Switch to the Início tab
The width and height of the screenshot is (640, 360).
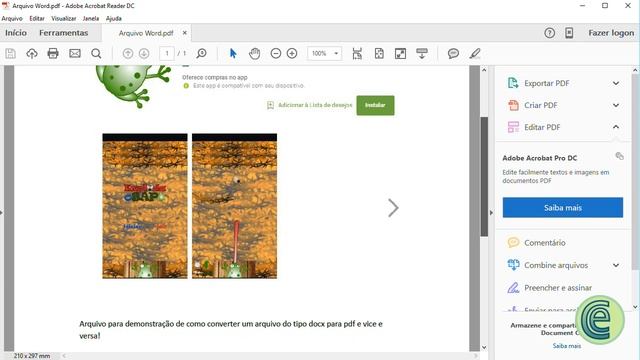[16, 33]
